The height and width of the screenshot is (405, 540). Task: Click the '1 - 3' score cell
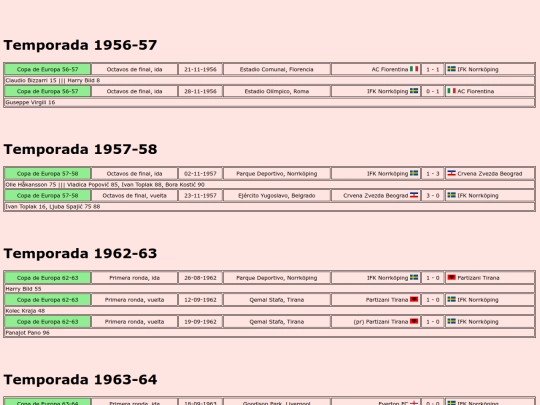coord(433,174)
